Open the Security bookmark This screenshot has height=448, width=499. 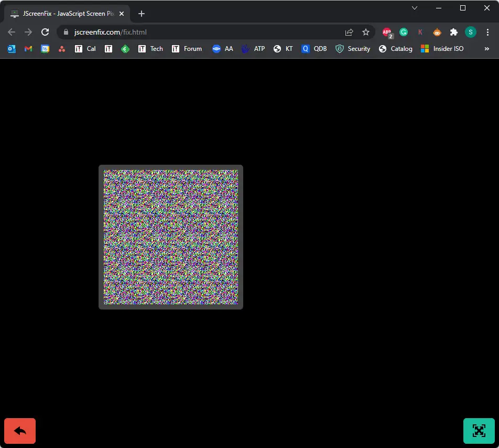point(353,49)
